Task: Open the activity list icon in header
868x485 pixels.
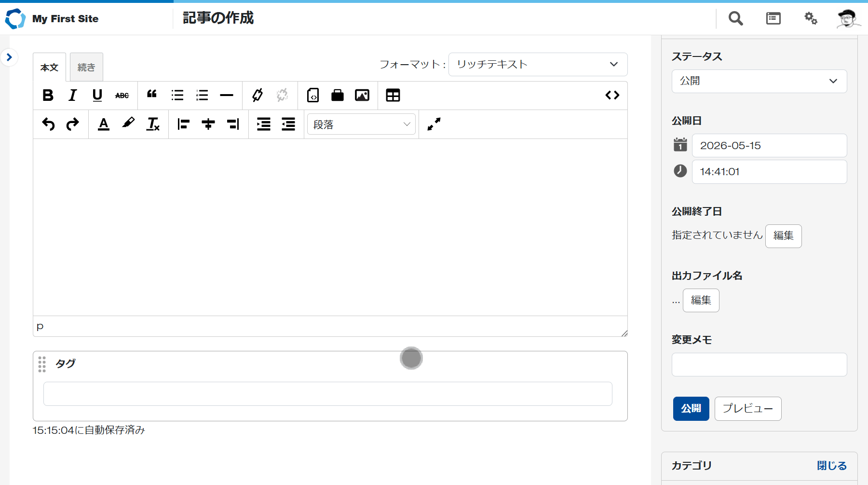Action: tap(773, 18)
